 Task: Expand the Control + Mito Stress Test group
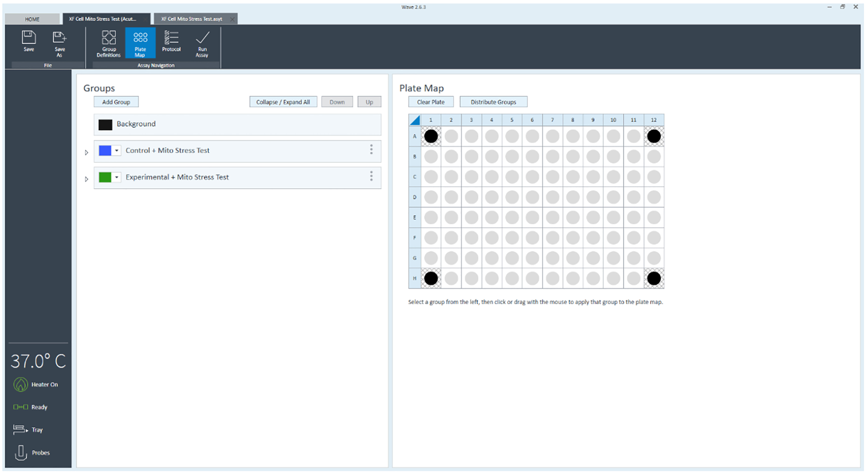click(x=86, y=152)
